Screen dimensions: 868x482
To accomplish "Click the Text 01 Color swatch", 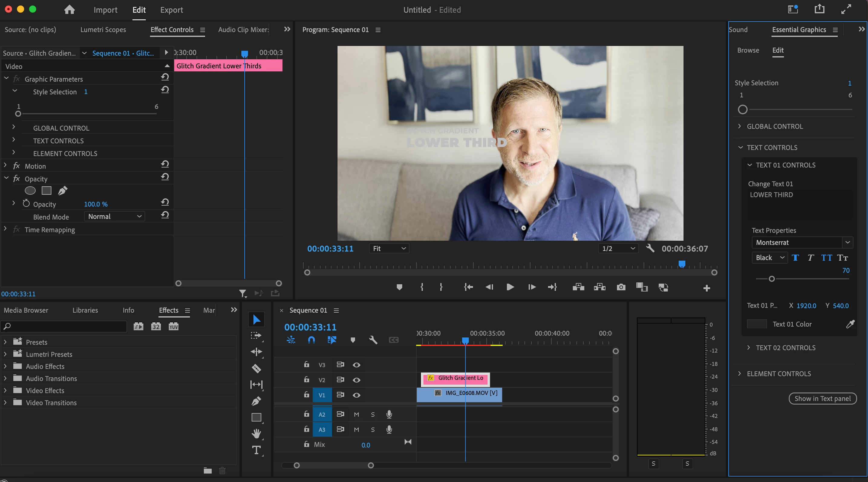I will [x=757, y=324].
